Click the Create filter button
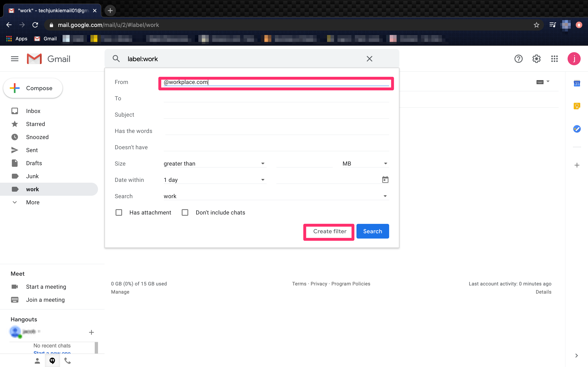The image size is (588, 367). [x=330, y=231]
